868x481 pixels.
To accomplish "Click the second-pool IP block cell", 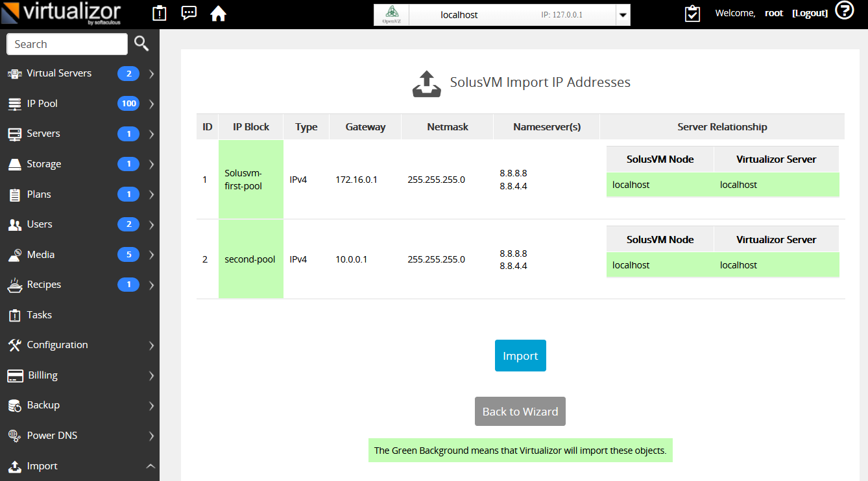I will [251, 259].
